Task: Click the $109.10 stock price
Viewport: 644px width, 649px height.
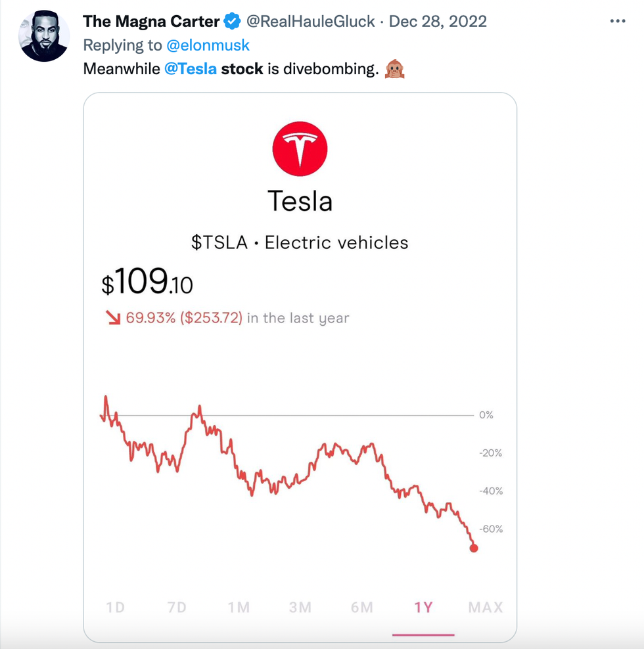Action: click(147, 282)
